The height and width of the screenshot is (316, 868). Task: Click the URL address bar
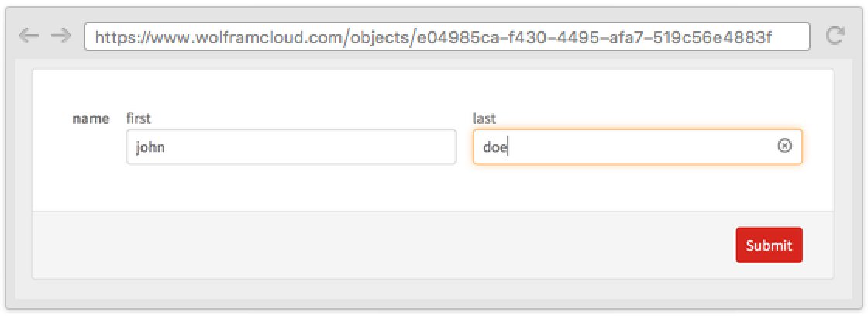[446, 36]
